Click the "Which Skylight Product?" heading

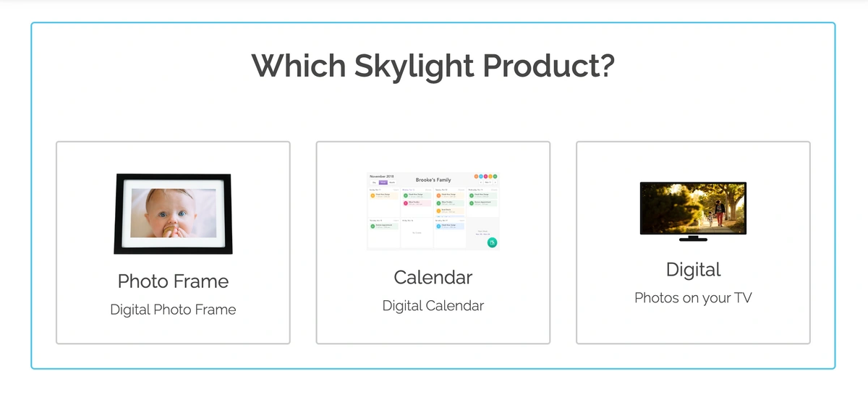tap(433, 66)
